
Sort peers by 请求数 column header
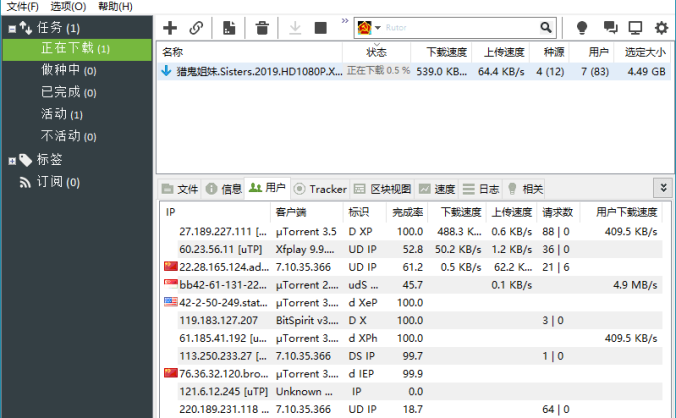[557, 212]
